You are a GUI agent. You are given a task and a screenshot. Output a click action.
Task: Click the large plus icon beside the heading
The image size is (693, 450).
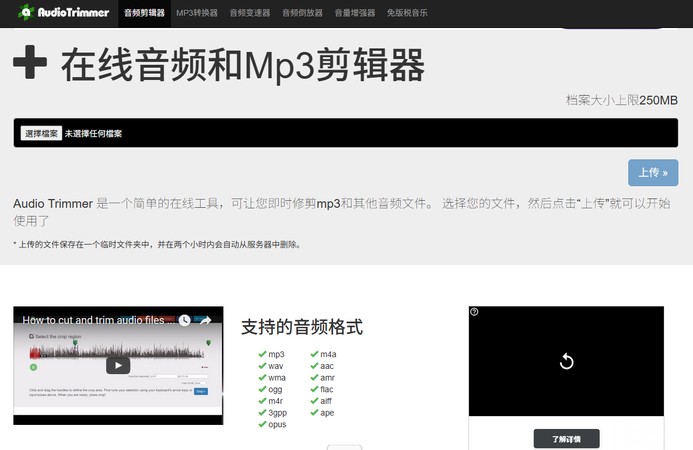point(30,62)
